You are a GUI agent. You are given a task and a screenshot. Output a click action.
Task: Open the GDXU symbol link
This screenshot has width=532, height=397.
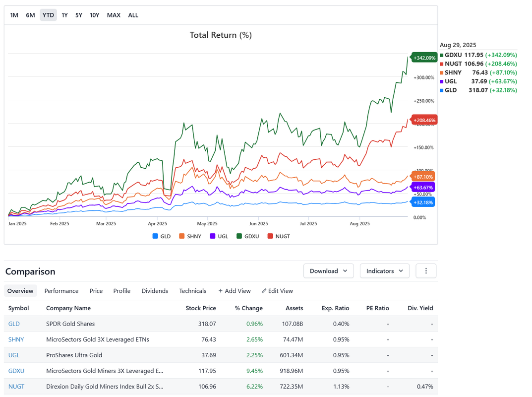click(x=16, y=371)
